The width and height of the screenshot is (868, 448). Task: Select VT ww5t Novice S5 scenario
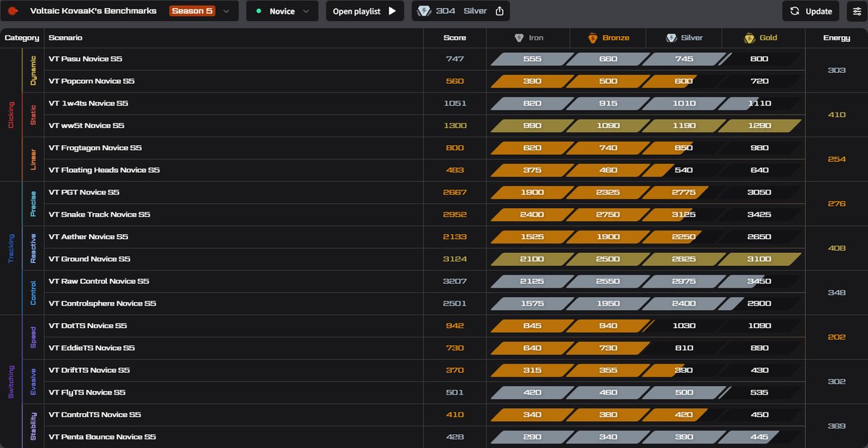click(86, 126)
